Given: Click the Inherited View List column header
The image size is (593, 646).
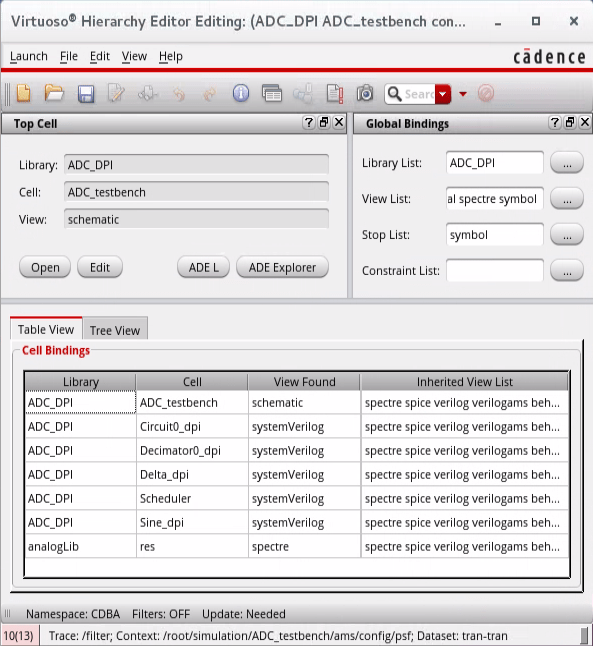Looking at the screenshot, I should point(464,382).
